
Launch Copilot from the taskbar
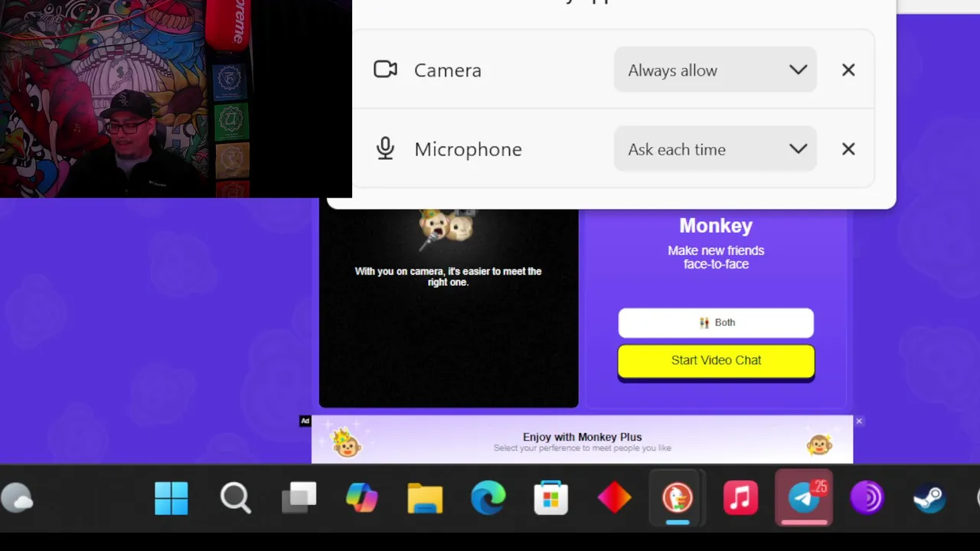tap(361, 499)
